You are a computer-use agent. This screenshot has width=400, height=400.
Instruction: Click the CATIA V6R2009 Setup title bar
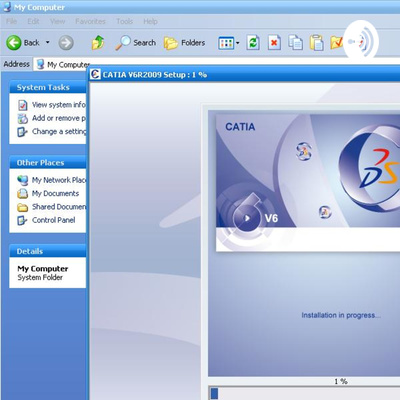pos(245,74)
